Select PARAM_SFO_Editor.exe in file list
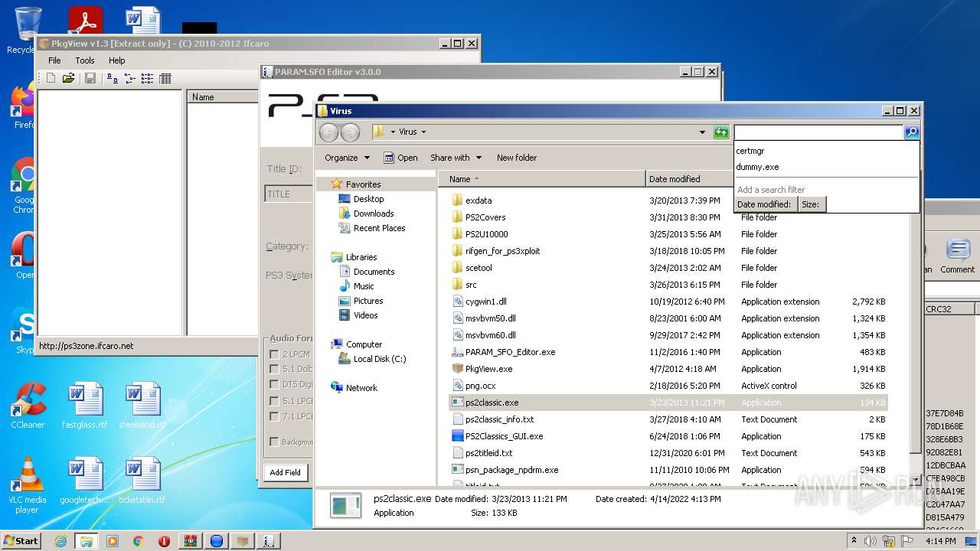The height and width of the screenshot is (551, 980). click(x=510, y=352)
